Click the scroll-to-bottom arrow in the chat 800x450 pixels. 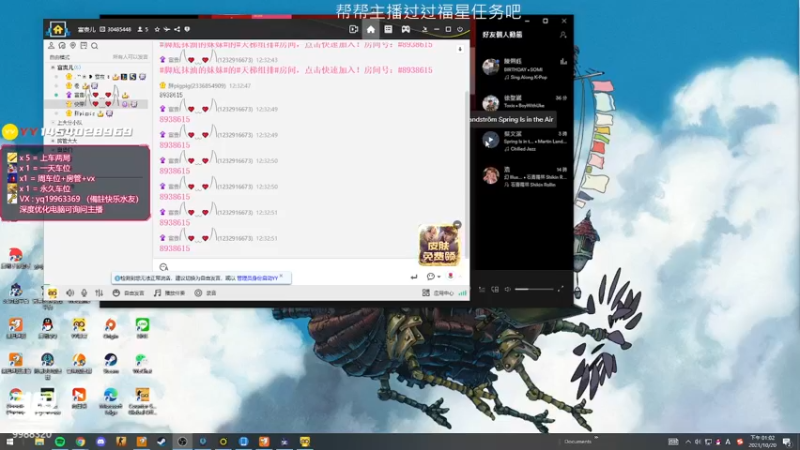point(460,49)
